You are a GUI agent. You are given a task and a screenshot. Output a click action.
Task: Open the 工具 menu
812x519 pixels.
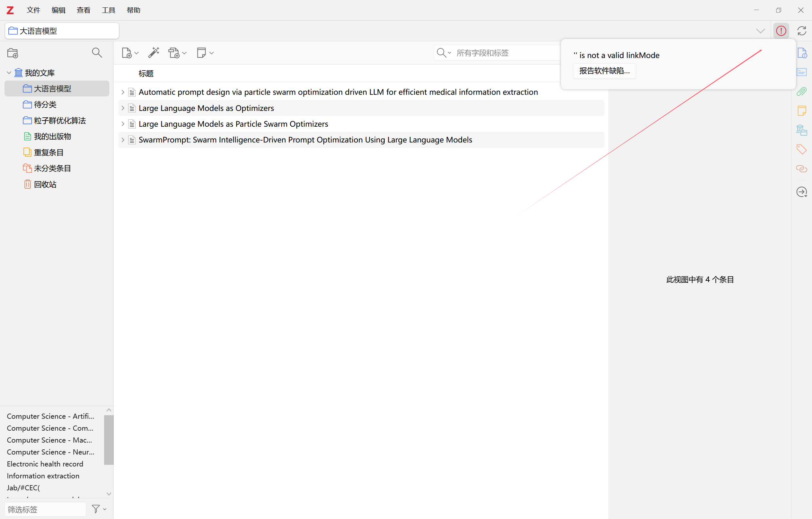pyautogui.click(x=109, y=10)
